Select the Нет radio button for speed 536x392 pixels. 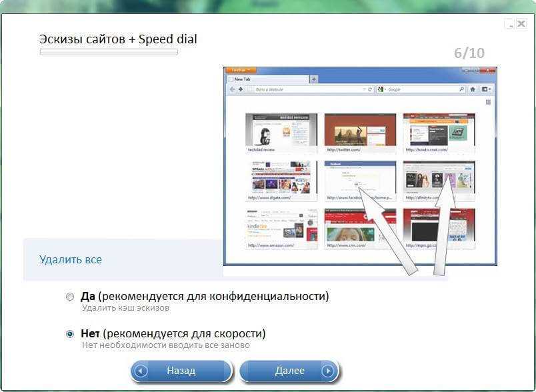pos(70,334)
